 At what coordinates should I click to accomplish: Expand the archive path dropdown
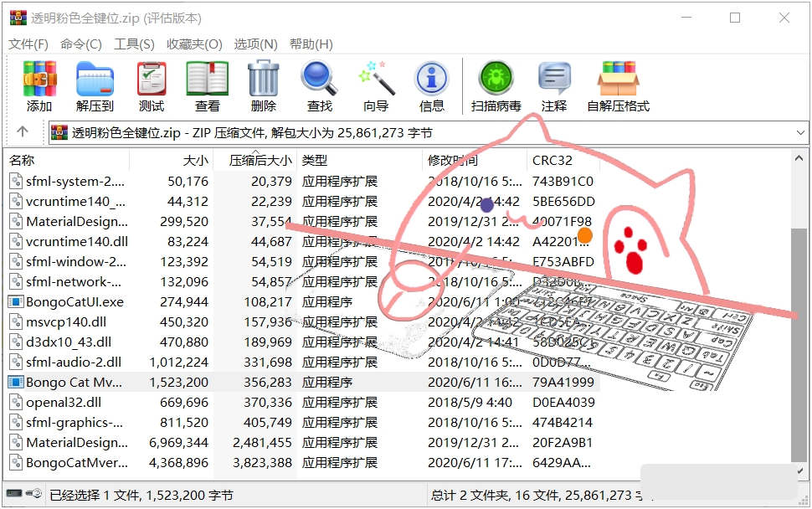(800, 132)
